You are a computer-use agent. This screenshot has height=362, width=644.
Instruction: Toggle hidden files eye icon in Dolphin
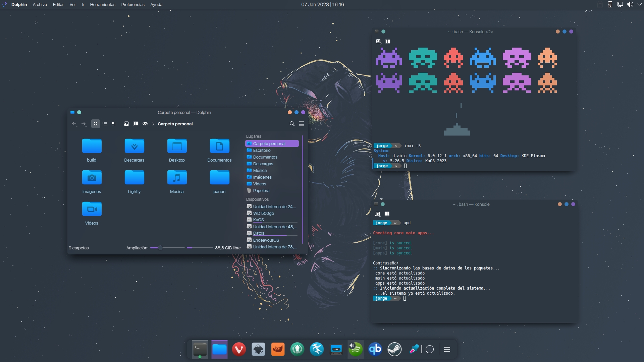coord(145,124)
